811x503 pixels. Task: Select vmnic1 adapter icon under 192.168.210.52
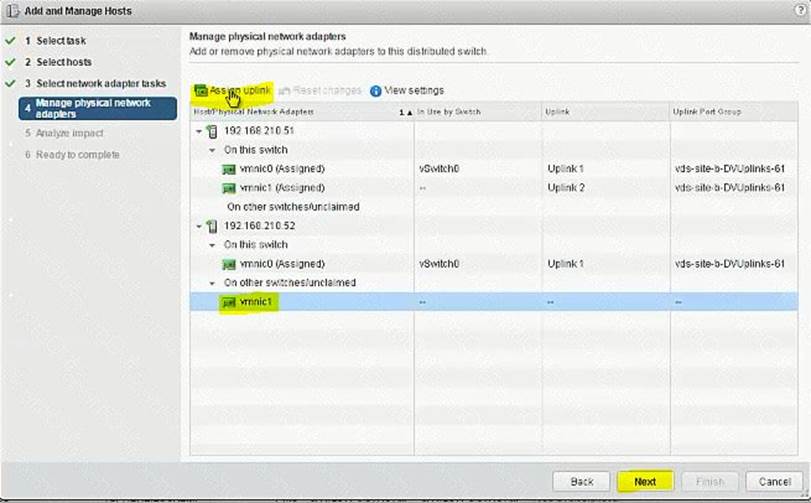pos(229,302)
